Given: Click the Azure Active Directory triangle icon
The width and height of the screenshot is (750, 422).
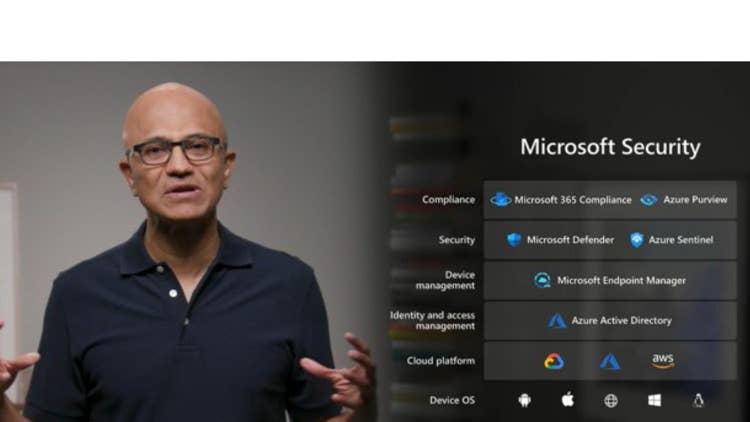Looking at the screenshot, I should click(x=557, y=320).
